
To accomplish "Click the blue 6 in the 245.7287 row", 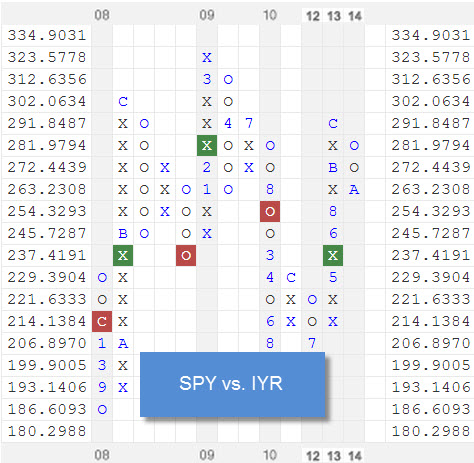I will 333,233.
